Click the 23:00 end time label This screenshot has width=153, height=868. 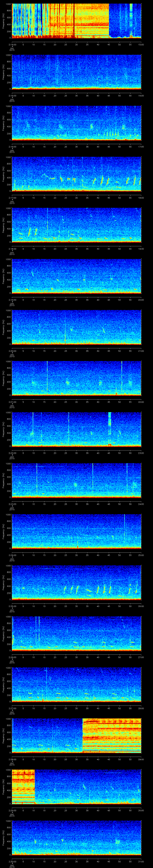click(141, 453)
